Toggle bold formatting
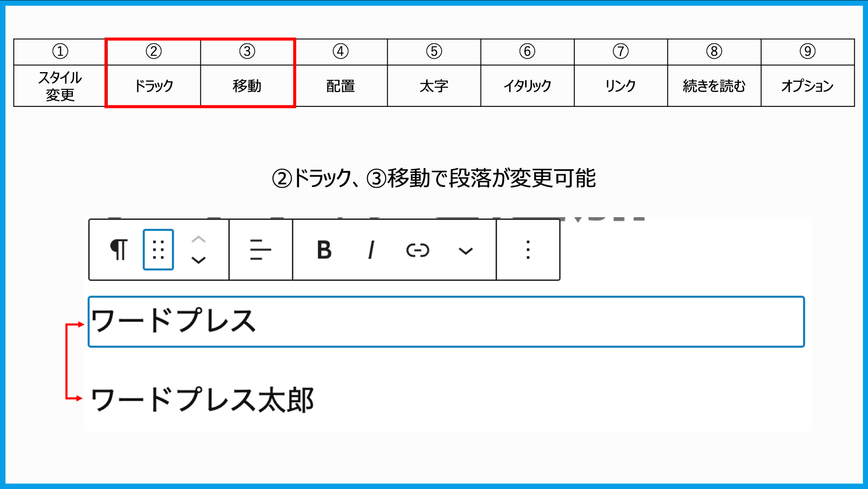Image resolution: width=868 pixels, height=489 pixels. pos(324,249)
